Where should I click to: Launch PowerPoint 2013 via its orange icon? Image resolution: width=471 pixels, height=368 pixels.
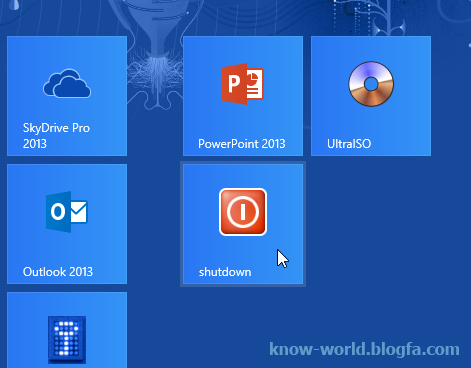(x=243, y=84)
